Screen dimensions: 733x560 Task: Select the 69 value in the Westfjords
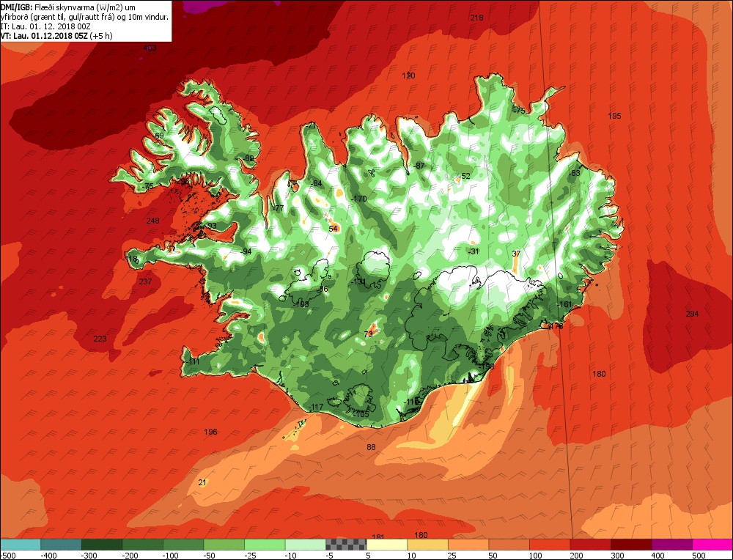click(159, 136)
